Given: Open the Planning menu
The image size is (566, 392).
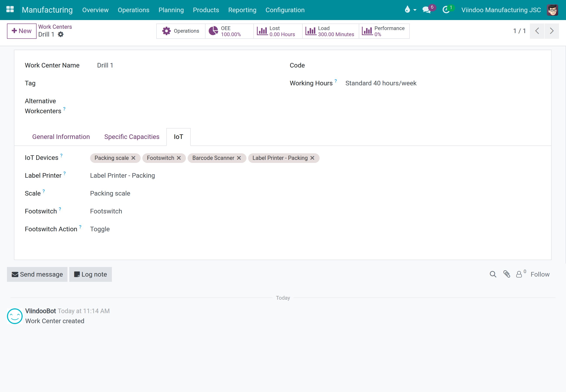Looking at the screenshot, I should point(171,10).
